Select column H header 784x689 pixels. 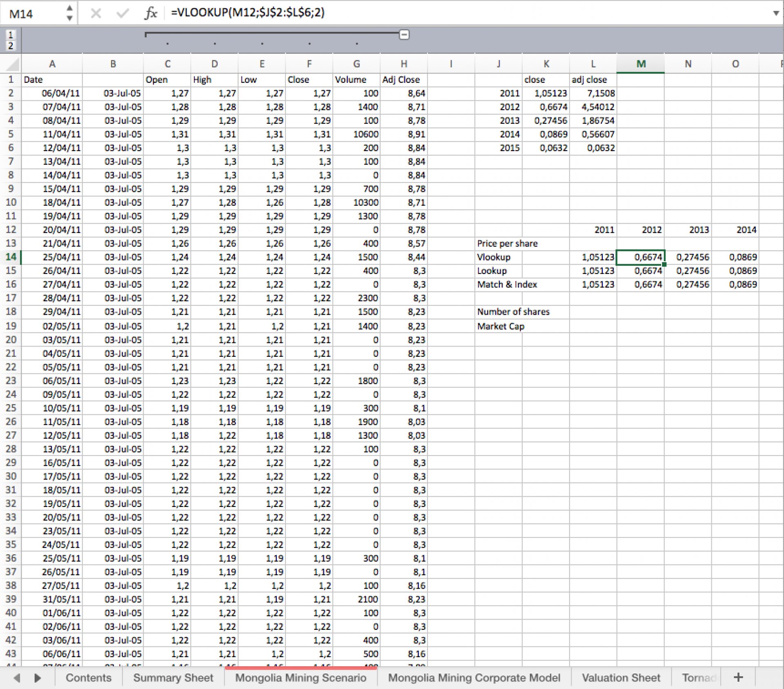(404, 64)
